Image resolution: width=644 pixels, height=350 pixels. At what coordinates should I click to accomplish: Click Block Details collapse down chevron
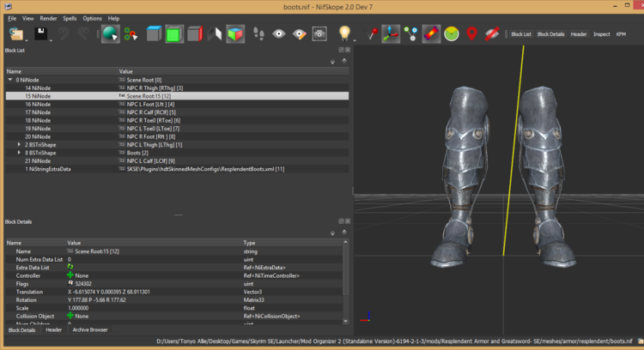pos(332,233)
